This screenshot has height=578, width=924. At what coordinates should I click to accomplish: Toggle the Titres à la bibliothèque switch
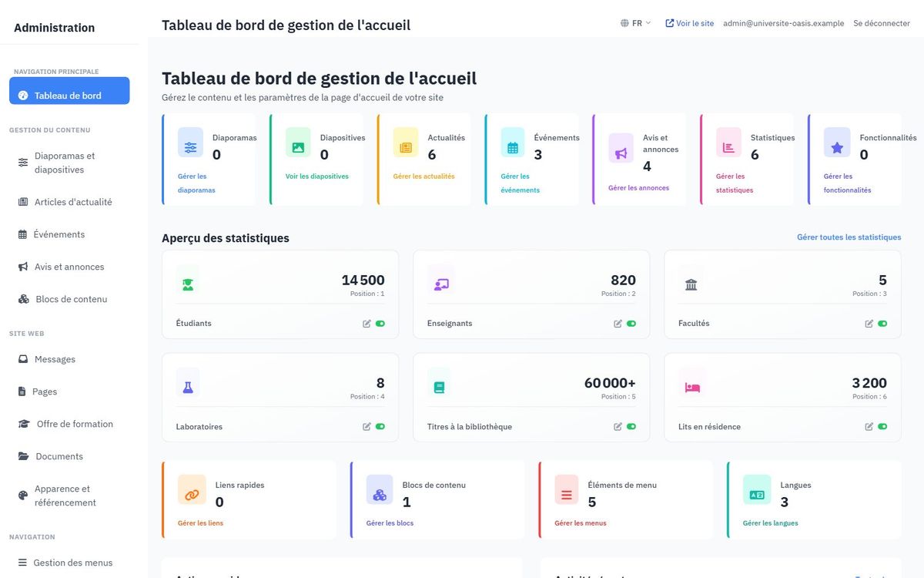tap(631, 427)
